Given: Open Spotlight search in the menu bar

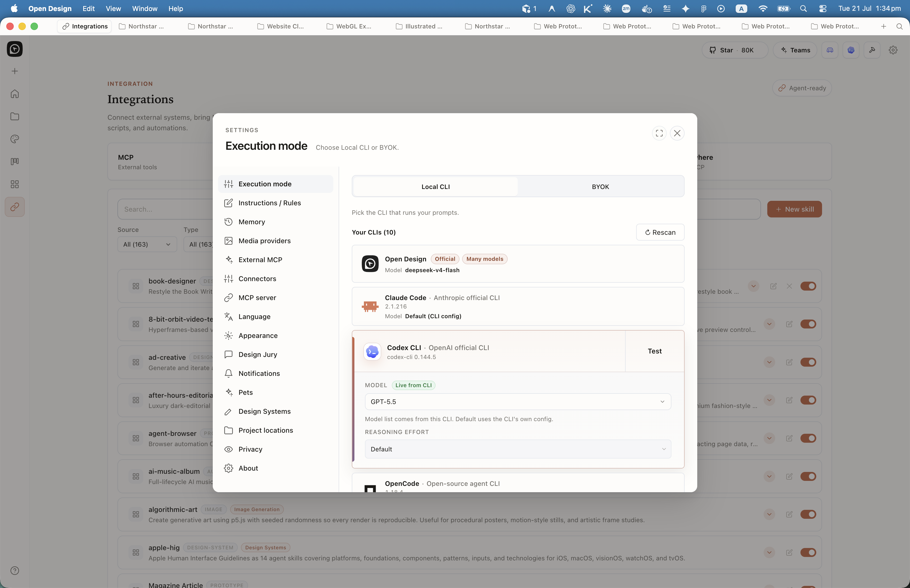Looking at the screenshot, I should pyautogui.click(x=803, y=8).
